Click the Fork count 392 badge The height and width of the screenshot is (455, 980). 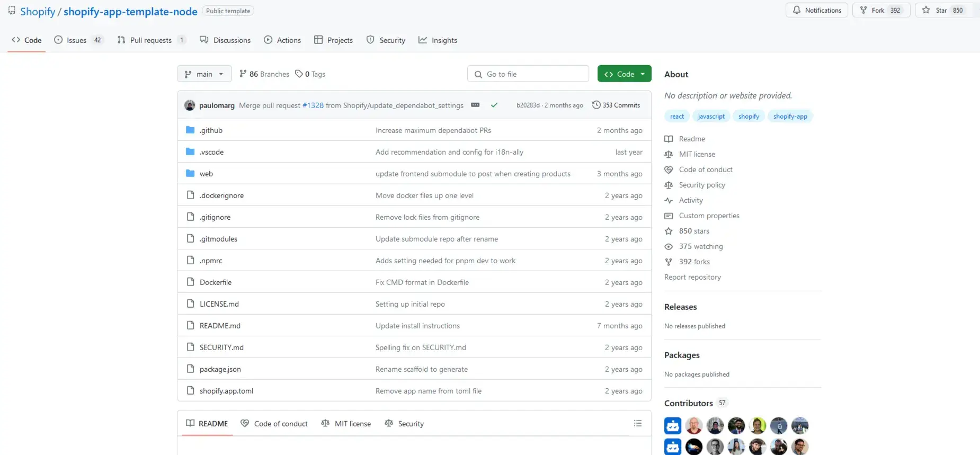(895, 10)
